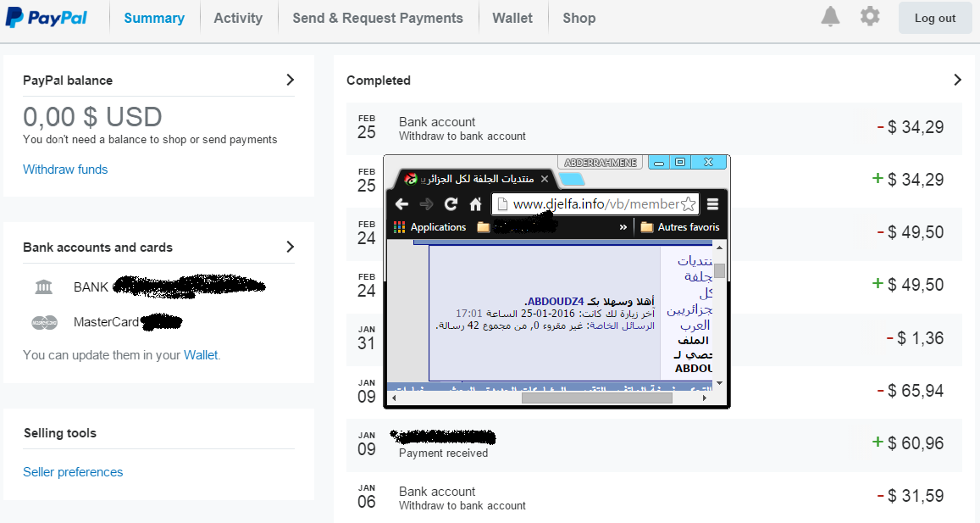
Task: Open the Chrome hamburger menu
Action: tap(712, 204)
